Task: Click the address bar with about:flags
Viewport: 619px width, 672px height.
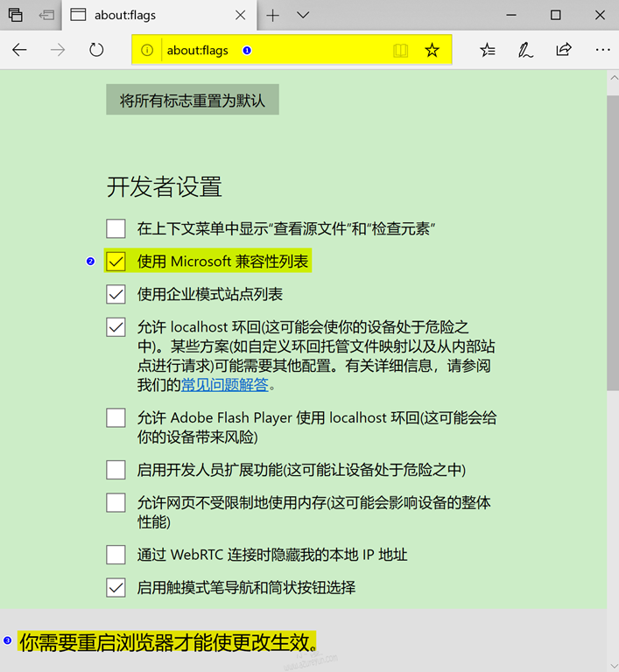Action: tap(292, 50)
